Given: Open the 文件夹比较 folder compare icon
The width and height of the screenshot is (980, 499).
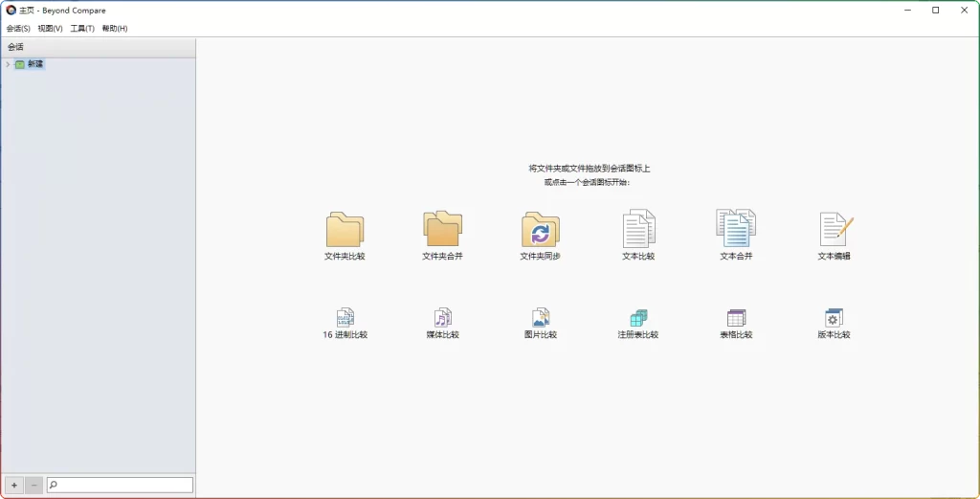Looking at the screenshot, I should point(345,229).
